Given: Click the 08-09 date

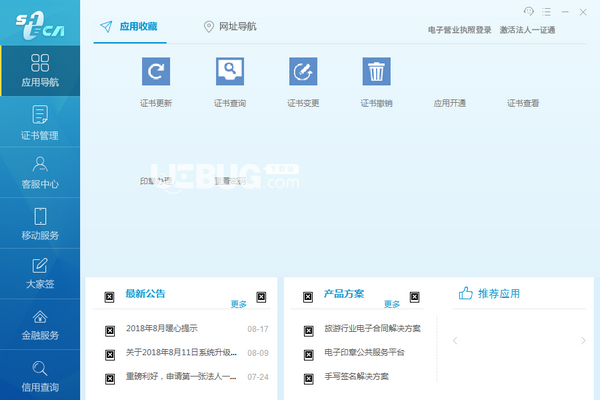Looking at the screenshot, I should pos(258,353).
